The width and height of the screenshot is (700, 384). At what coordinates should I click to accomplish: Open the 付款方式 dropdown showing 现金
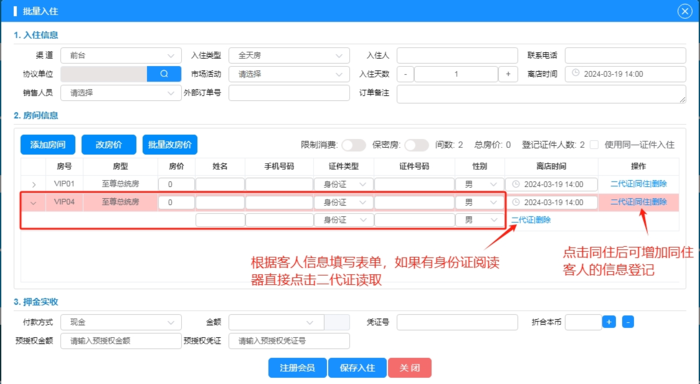point(121,322)
